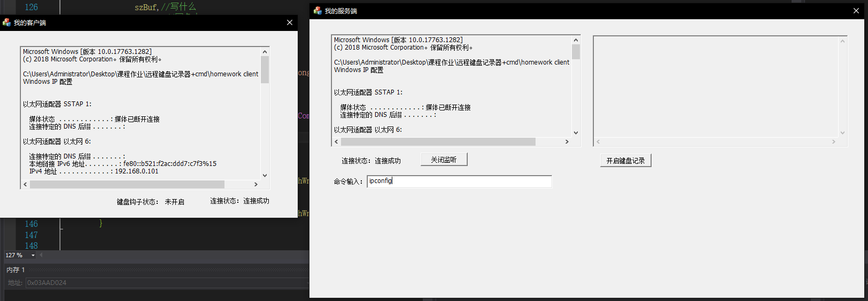Click the 命令输入 label
This screenshot has width=868, height=301.
[x=348, y=182]
